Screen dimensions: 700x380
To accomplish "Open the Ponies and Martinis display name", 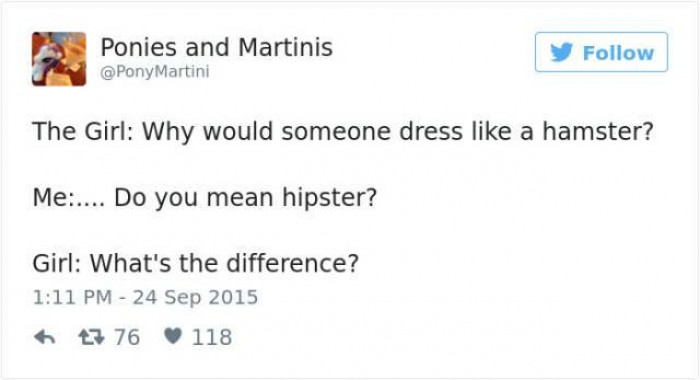I will point(217,47).
